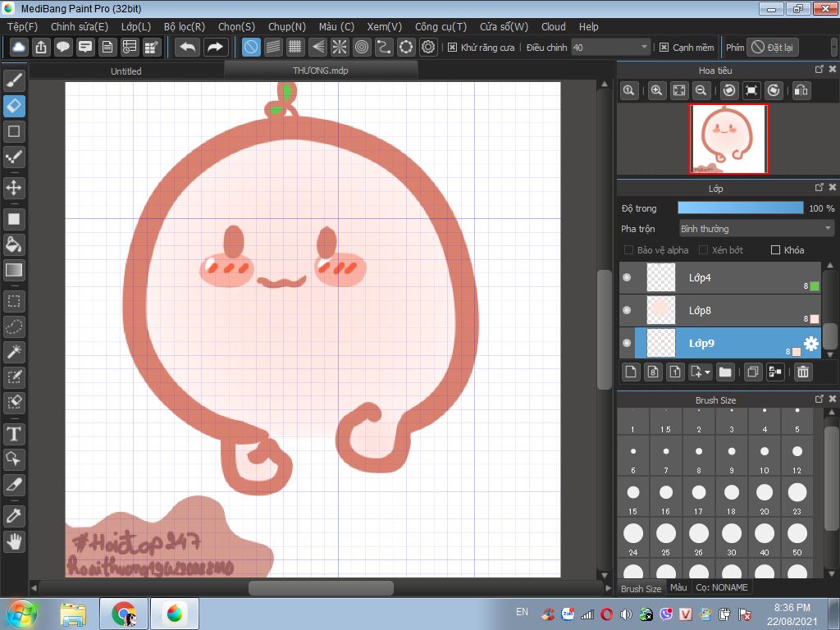Viewport: 840px width, 630px height.
Task: Toggle the Cạnh mềm checkbox
Action: click(x=664, y=48)
